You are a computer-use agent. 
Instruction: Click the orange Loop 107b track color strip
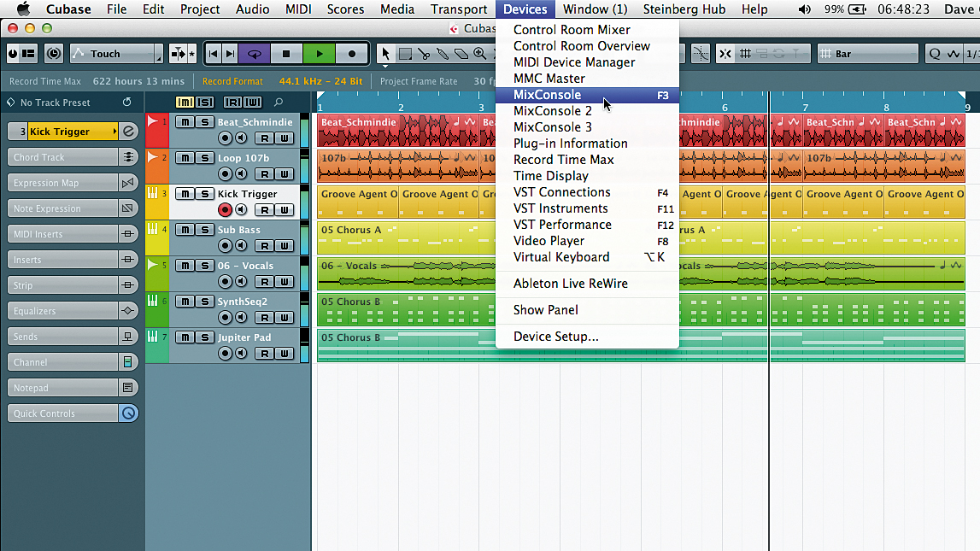(157, 167)
